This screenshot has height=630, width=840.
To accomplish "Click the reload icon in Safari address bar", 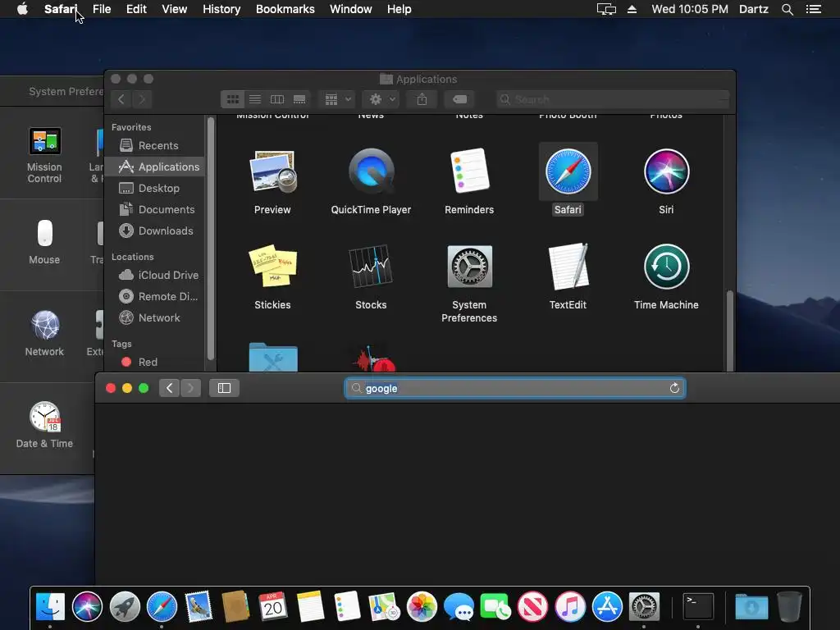I will tap(674, 388).
